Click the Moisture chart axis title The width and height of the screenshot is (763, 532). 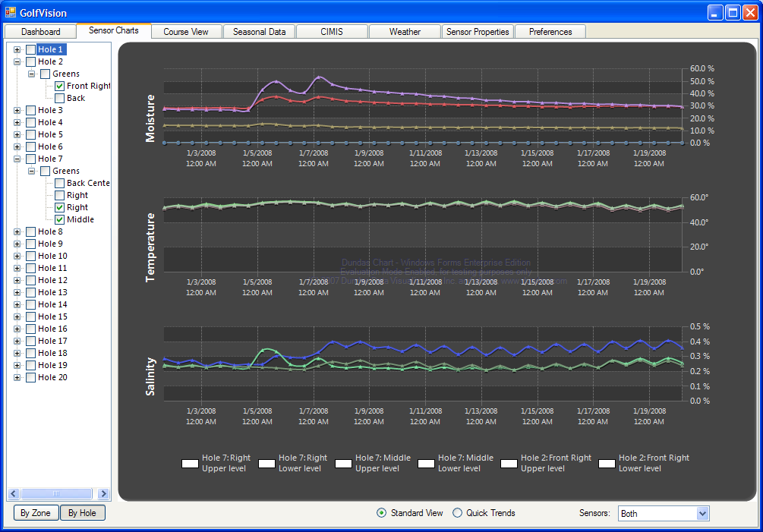[150, 118]
